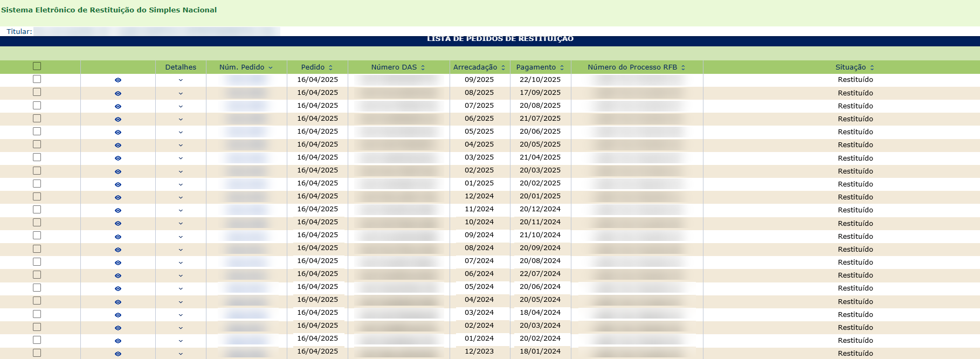
Task: Click Arrecadação value 02/2024
Action: [479, 326]
